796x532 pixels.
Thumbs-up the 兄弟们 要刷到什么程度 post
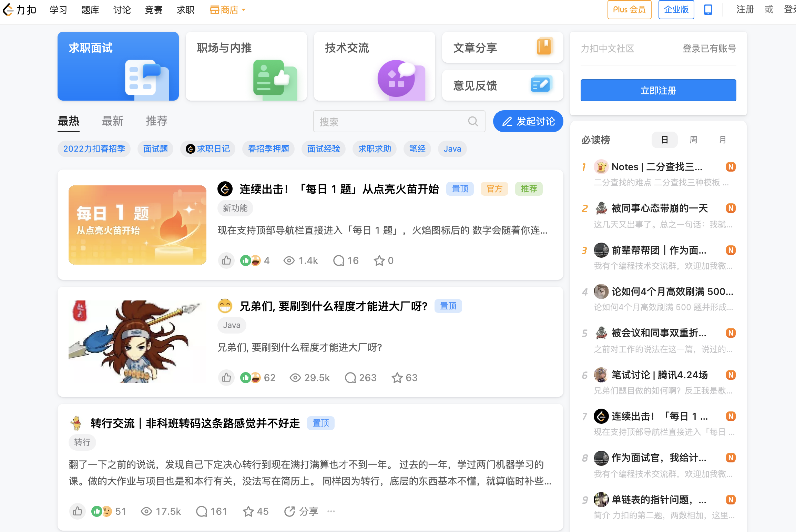(x=226, y=378)
